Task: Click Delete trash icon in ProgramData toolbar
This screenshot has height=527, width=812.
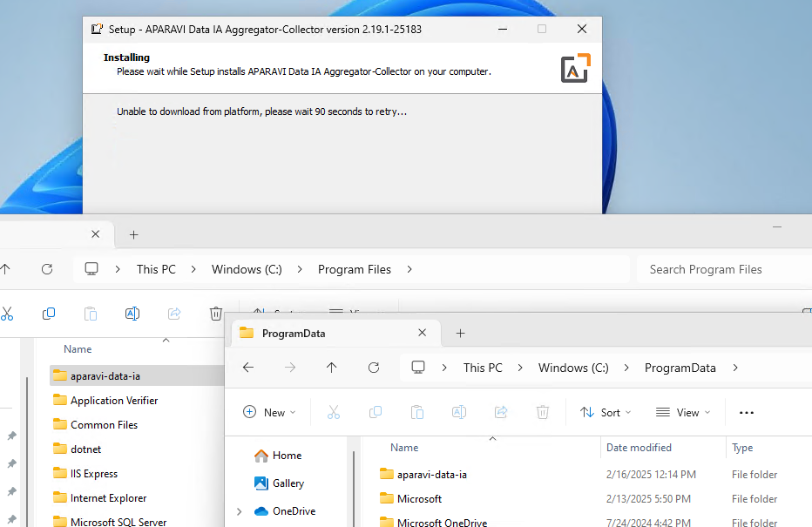Action: (543, 412)
